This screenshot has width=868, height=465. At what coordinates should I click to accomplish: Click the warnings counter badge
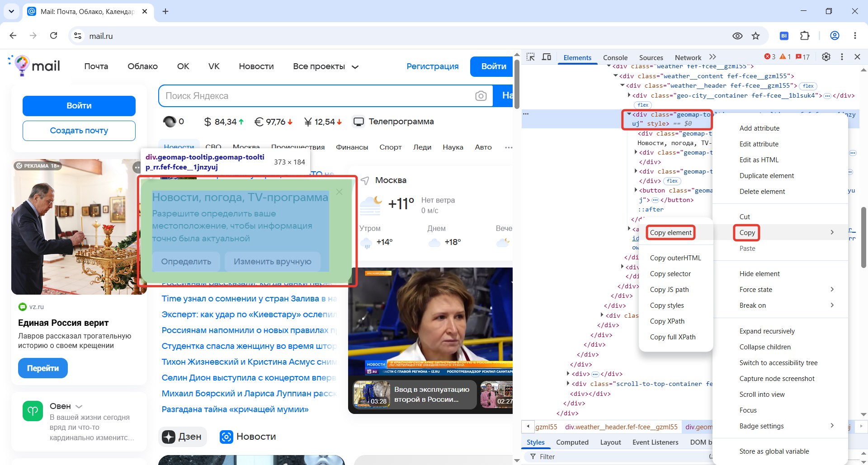click(785, 57)
